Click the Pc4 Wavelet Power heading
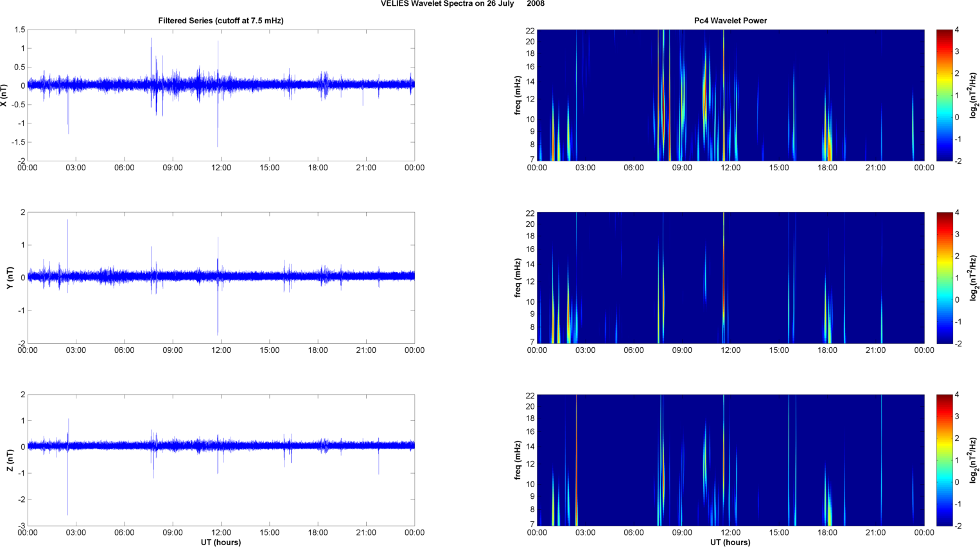This screenshot has height=547, width=980. 730,21
